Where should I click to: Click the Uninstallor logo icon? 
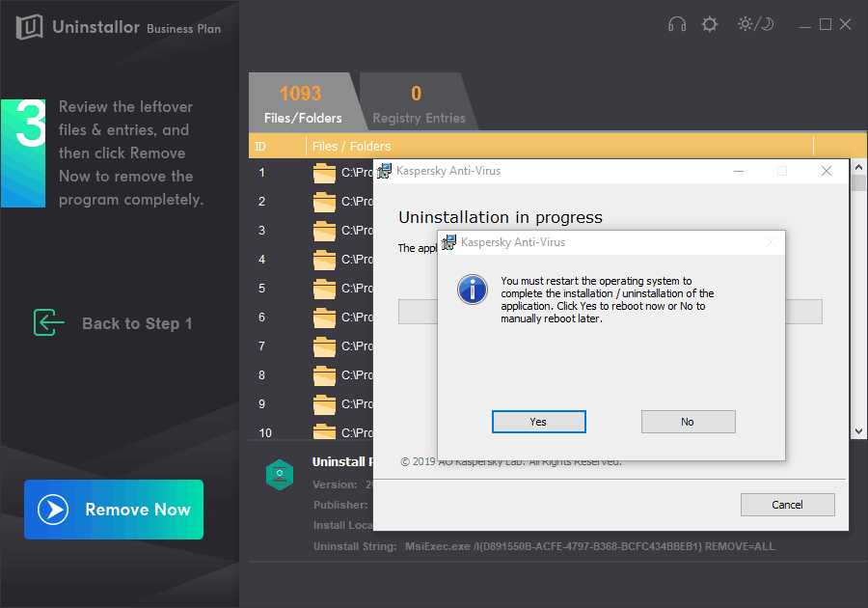tap(29, 27)
